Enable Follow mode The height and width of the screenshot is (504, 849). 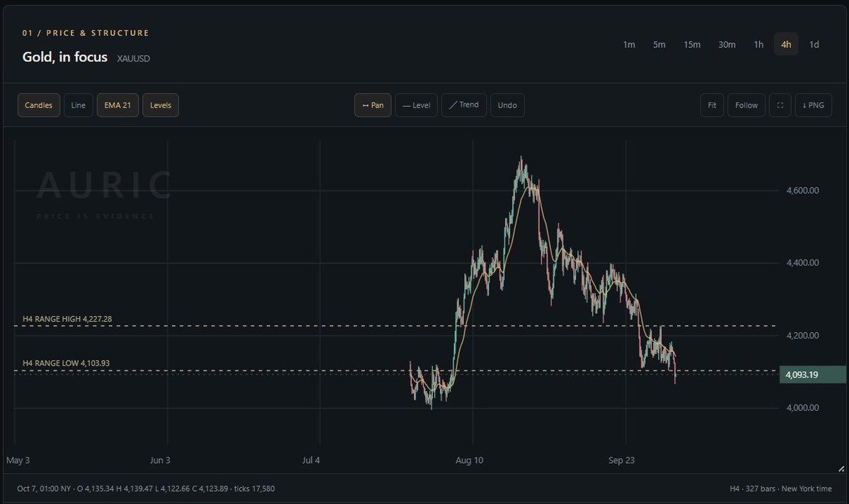coord(746,105)
